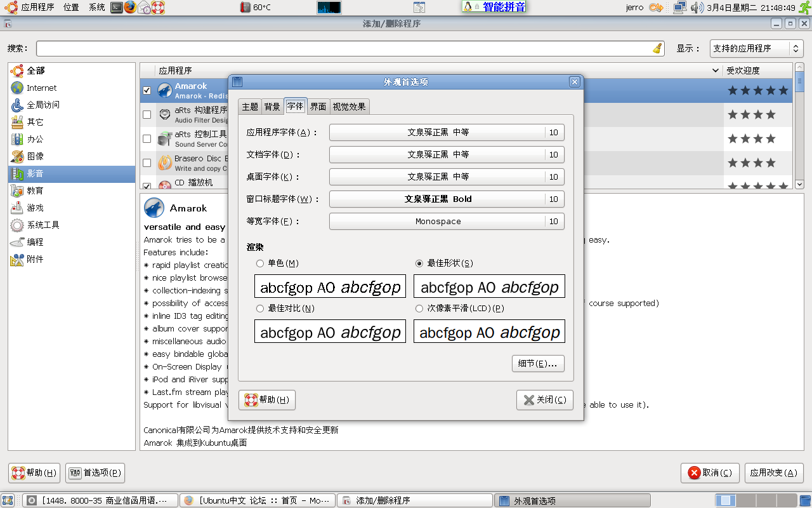Select the 最佳形状(S) rendering radio button

pyautogui.click(x=419, y=263)
